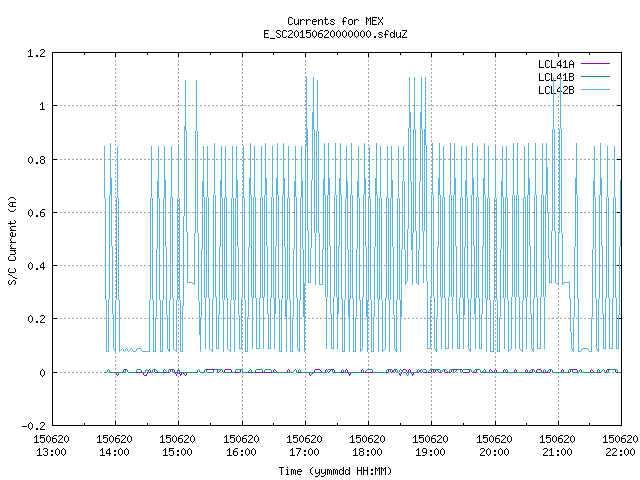
Task: Click the 13:00 time axis label
Action: 51,452
